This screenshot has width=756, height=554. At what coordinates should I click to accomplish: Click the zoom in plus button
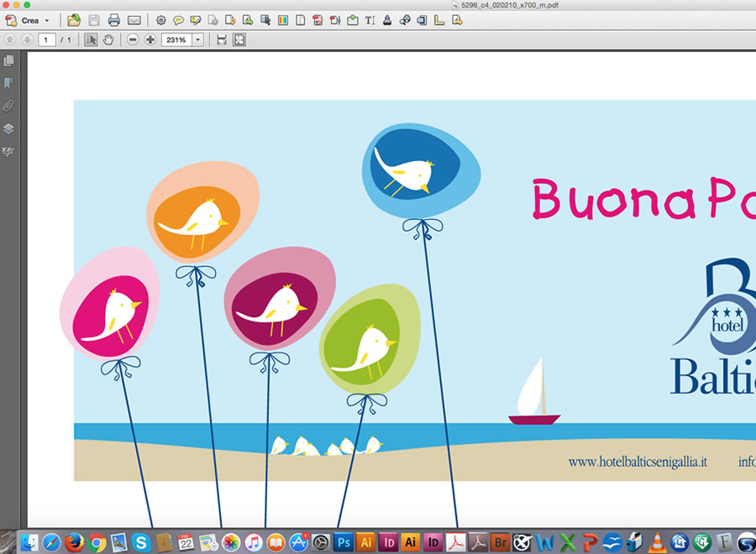[150, 39]
